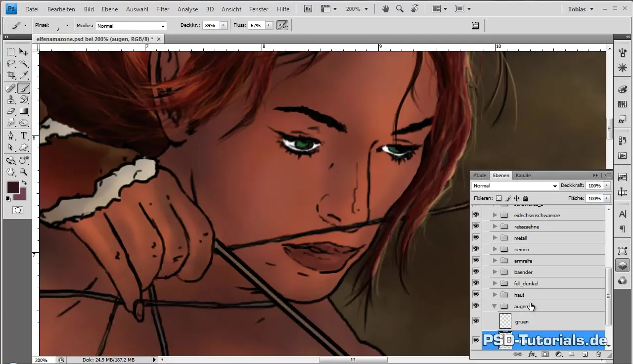Add a layer mask

[545, 355]
